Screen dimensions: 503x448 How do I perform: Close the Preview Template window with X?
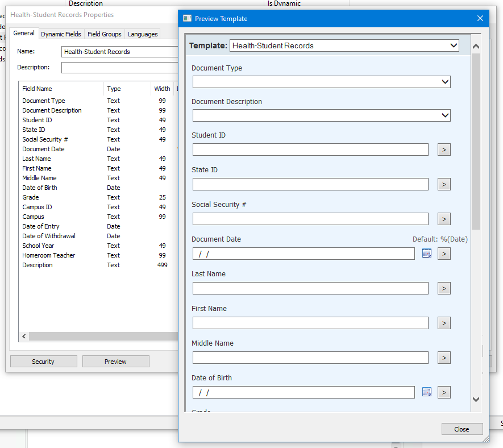click(480, 18)
